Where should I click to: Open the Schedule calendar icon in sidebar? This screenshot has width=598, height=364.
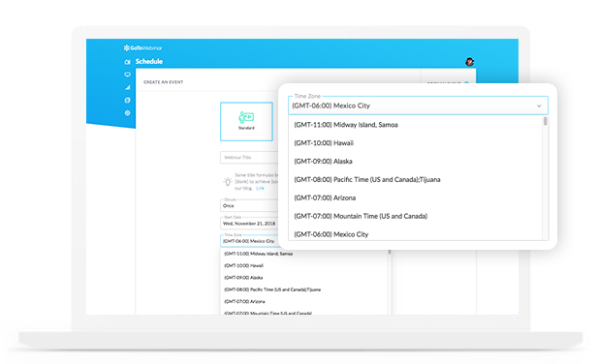(x=127, y=62)
